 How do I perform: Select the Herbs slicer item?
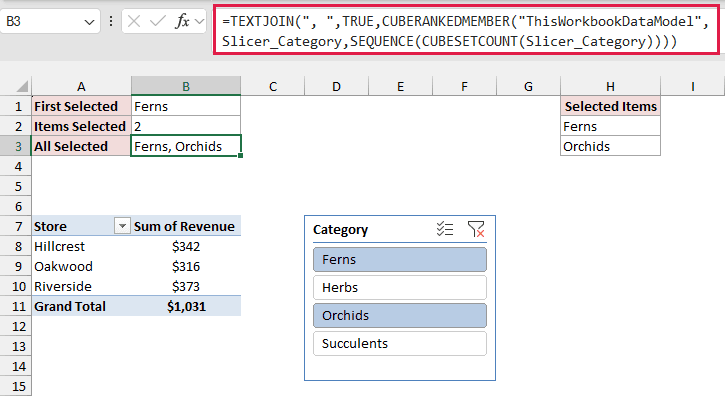[400, 287]
